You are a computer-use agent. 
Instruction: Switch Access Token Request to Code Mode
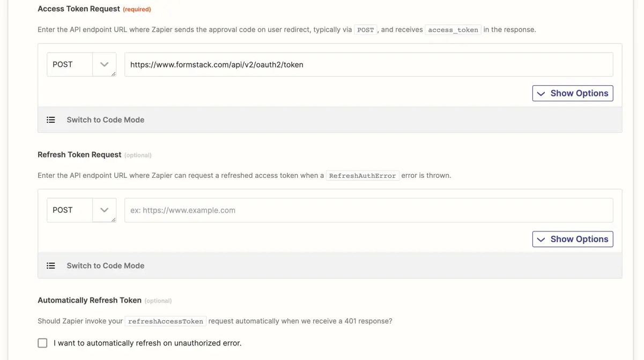pos(105,120)
